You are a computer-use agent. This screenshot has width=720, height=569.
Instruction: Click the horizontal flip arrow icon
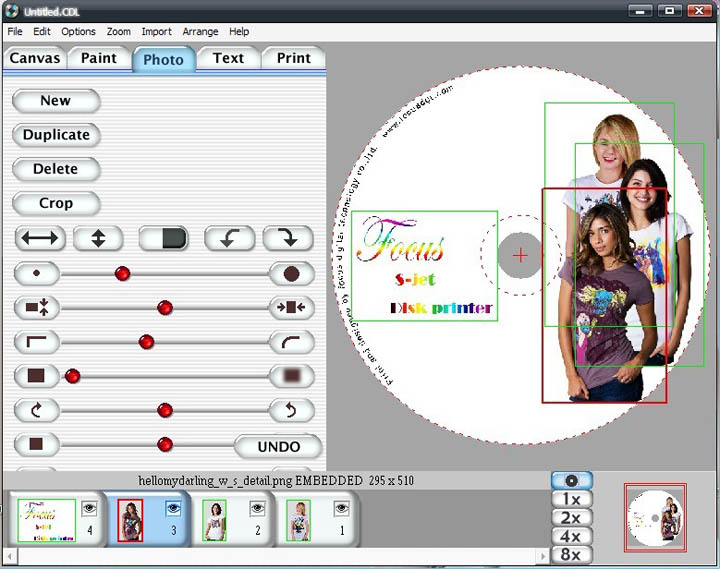tap(40, 239)
